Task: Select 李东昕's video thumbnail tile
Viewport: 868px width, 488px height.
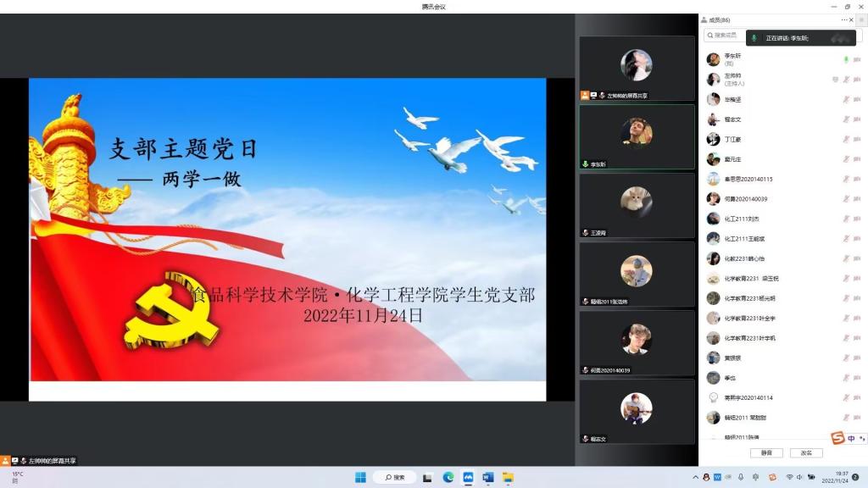Action: pyautogui.click(x=637, y=136)
